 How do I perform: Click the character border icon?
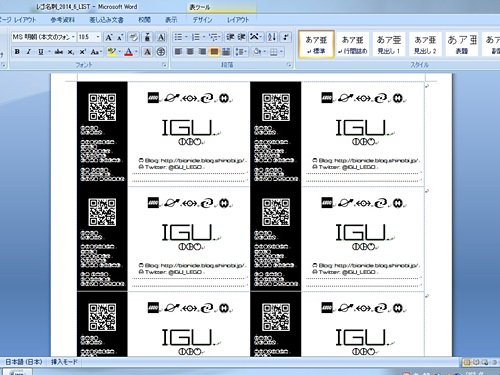[x=161, y=37]
